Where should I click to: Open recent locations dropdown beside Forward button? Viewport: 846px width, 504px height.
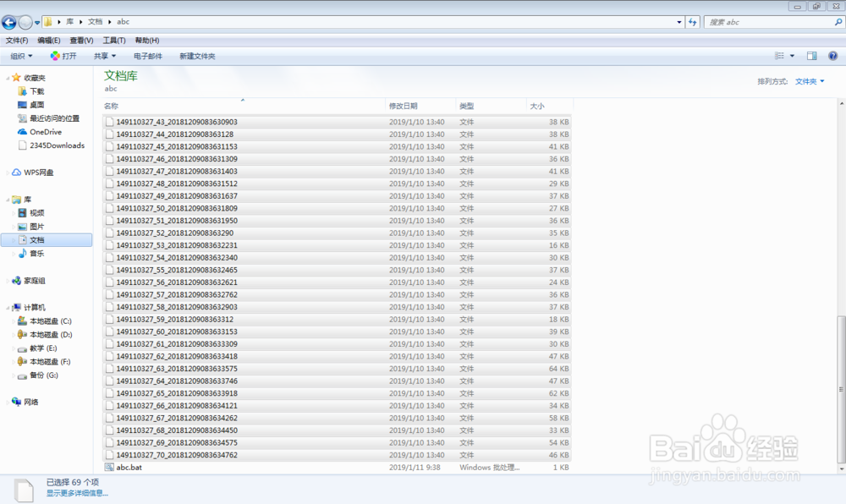[x=37, y=23]
